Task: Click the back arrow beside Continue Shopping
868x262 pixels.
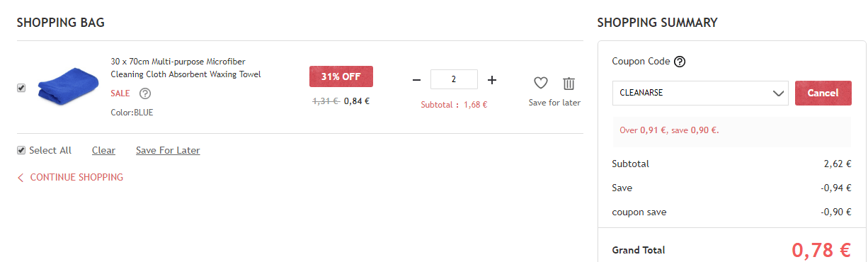Action: click(x=21, y=178)
